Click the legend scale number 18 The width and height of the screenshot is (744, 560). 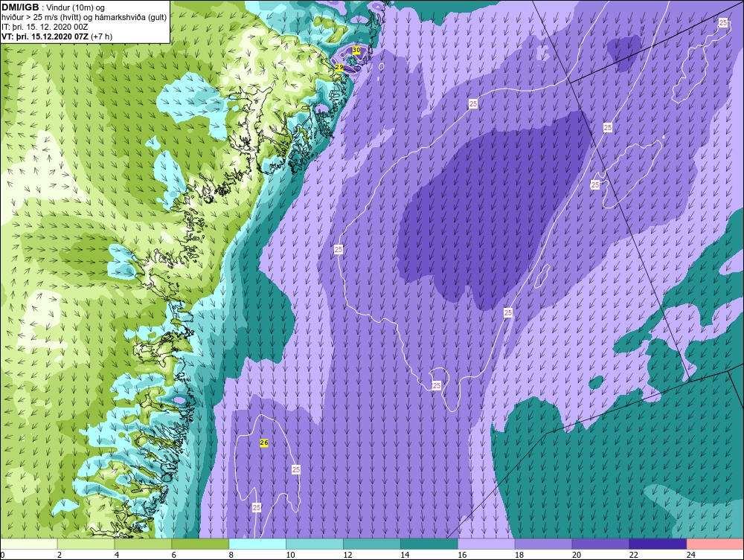pyautogui.click(x=519, y=555)
